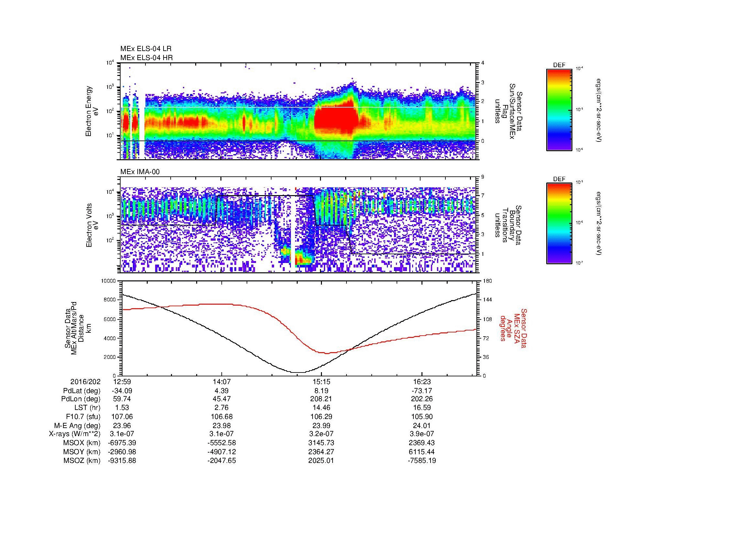
Task: Click the time tick '16:23'
Action: coord(421,382)
